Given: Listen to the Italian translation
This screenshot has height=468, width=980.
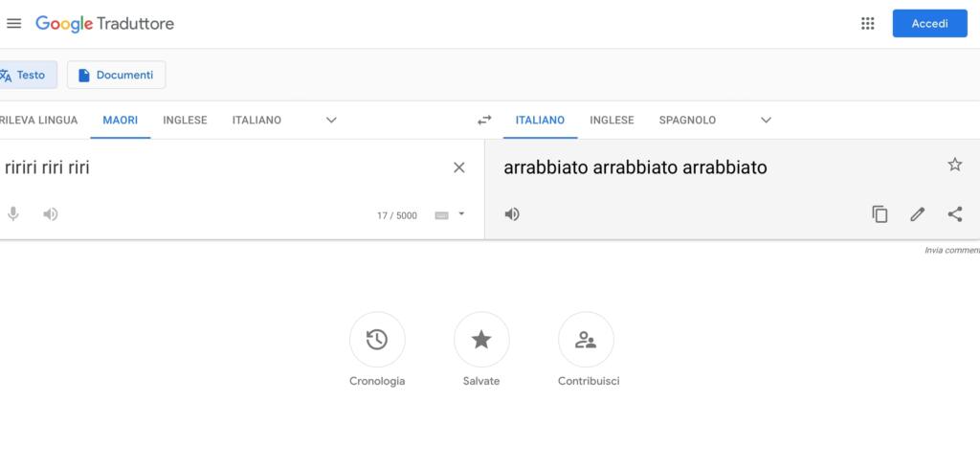Looking at the screenshot, I should coord(512,214).
